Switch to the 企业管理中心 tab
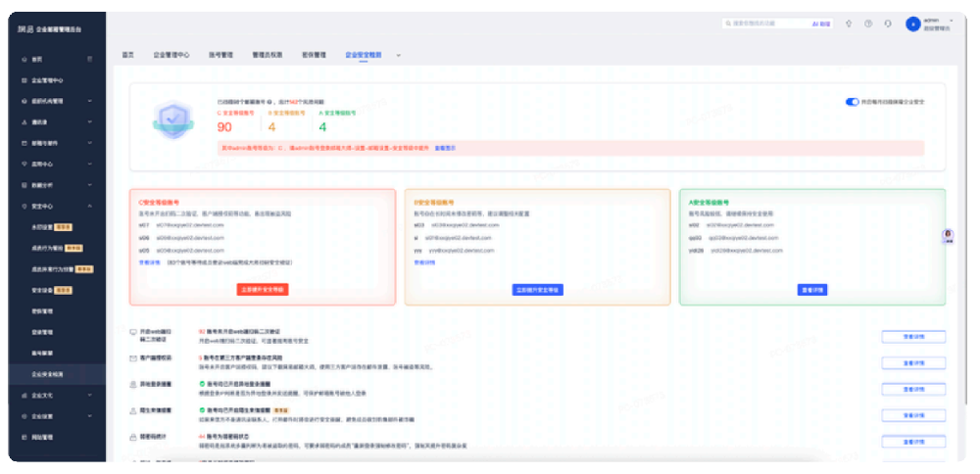This screenshot has width=980, height=474. tap(171, 55)
